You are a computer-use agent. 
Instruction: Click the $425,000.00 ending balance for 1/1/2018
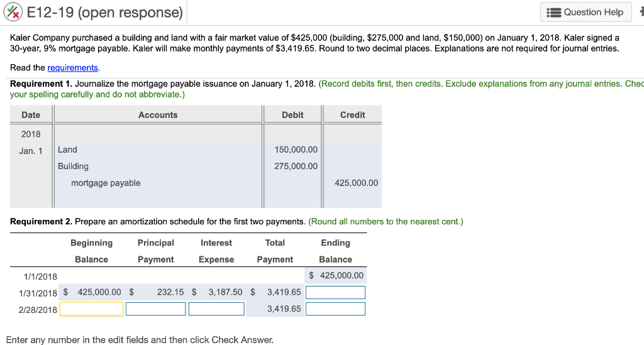coord(336,275)
